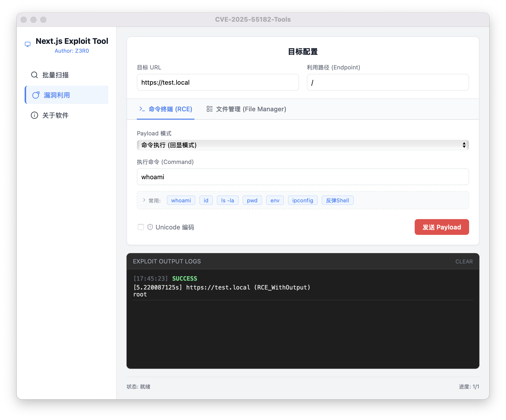Click the root output line

pyautogui.click(x=140, y=294)
